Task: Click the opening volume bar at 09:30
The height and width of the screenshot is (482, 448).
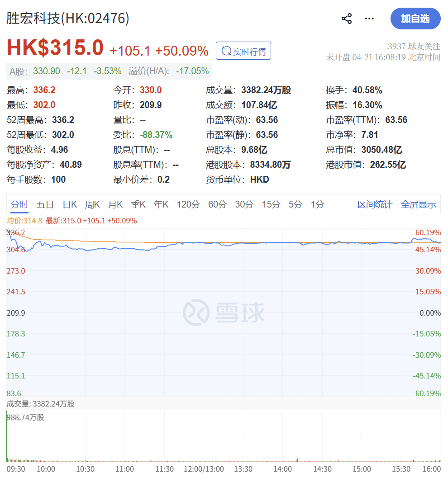Action: (6, 437)
